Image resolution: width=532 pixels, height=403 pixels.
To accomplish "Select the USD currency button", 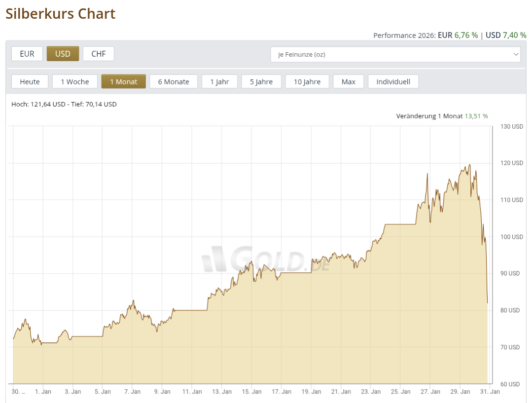I will pos(63,54).
